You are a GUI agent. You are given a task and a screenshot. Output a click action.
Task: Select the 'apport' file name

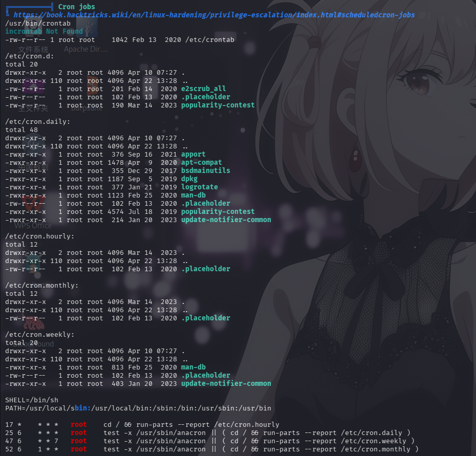point(193,154)
